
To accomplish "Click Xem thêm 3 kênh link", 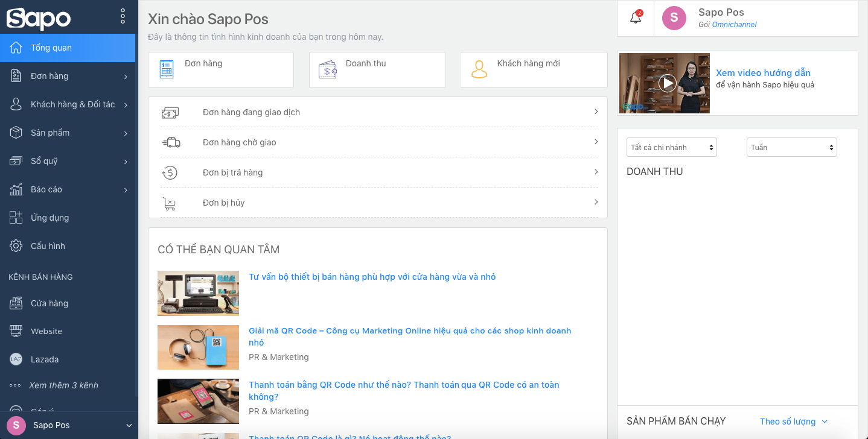I will (x=63, y=385).
